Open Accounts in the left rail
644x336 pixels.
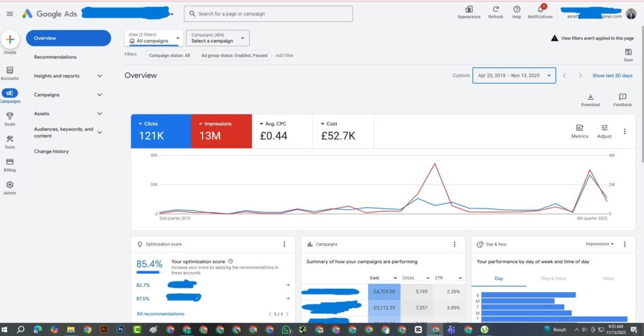(10, 73)
